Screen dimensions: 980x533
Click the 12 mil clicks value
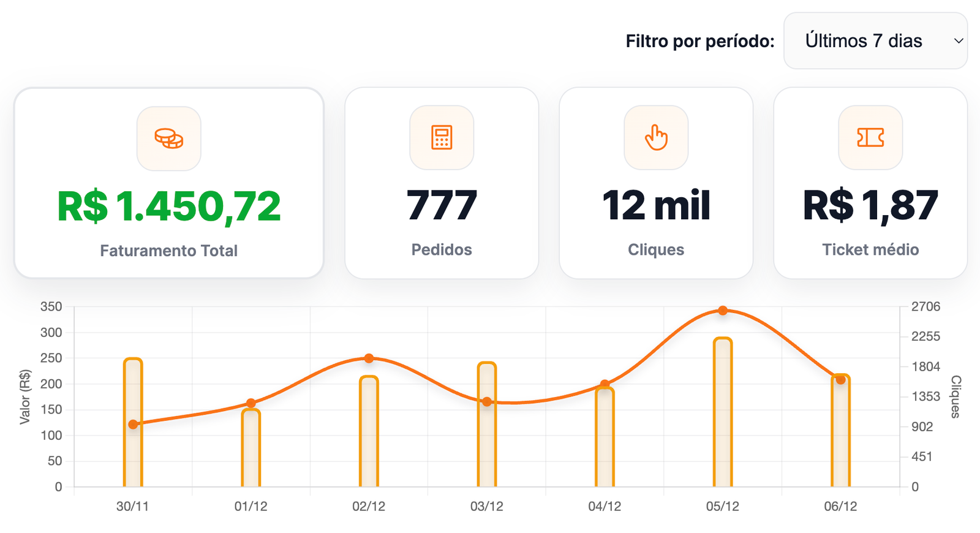click(x=656, y=205)
